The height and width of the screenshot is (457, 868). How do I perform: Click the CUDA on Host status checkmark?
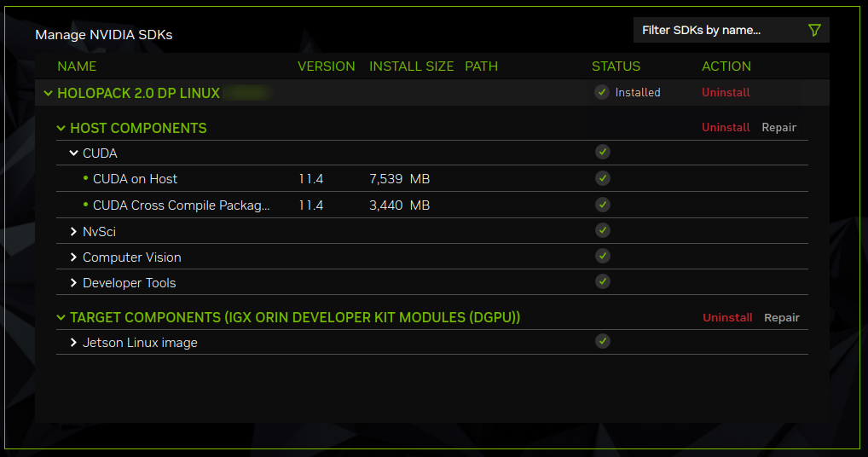(603, 178)
